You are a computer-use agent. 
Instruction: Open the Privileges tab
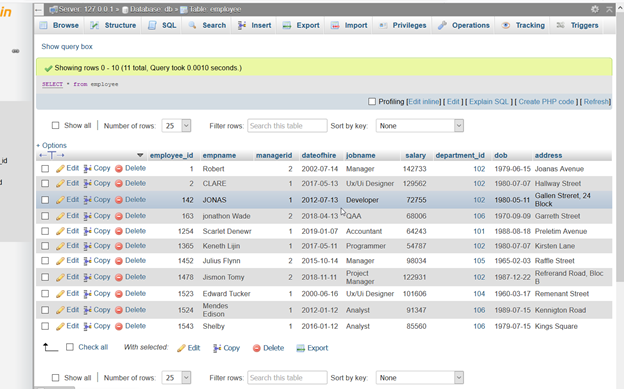click(x=402, y=25)
